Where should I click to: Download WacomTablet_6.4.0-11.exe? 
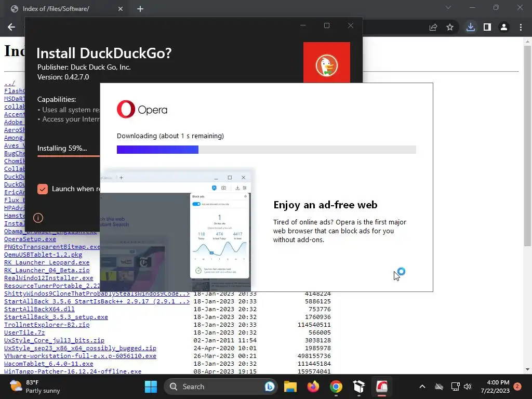point(48,364)
